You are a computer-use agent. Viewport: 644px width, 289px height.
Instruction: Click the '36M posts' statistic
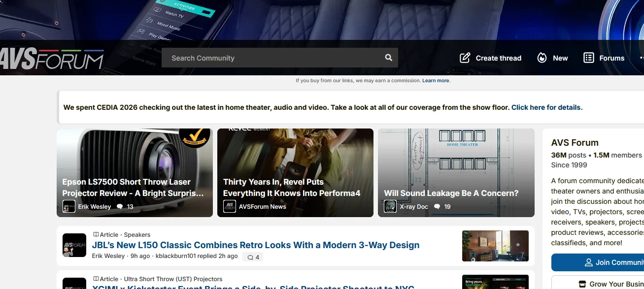tap(569, 155)
